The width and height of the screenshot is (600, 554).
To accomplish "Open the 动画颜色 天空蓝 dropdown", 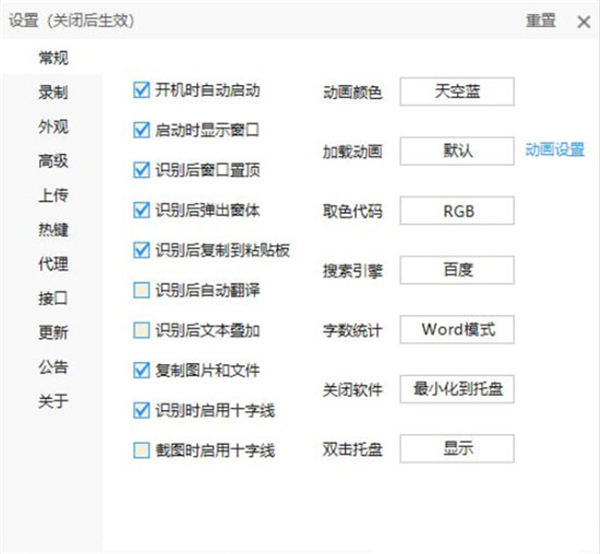I will [x=457, y=91].
